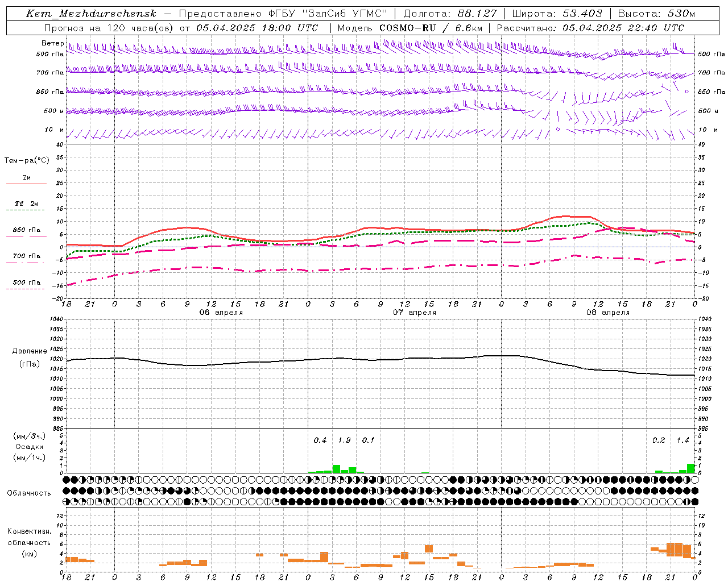The height and width of the screenshot is (582, 728).
Task: Click the Td 2м dew point legend label
Action: click(27, 203)
